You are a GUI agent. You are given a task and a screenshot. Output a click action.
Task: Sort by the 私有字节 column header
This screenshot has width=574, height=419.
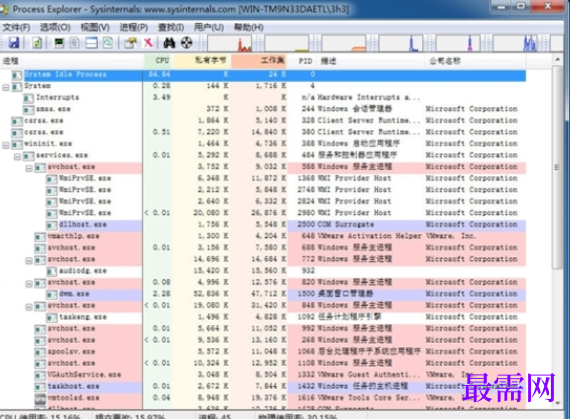202,61
